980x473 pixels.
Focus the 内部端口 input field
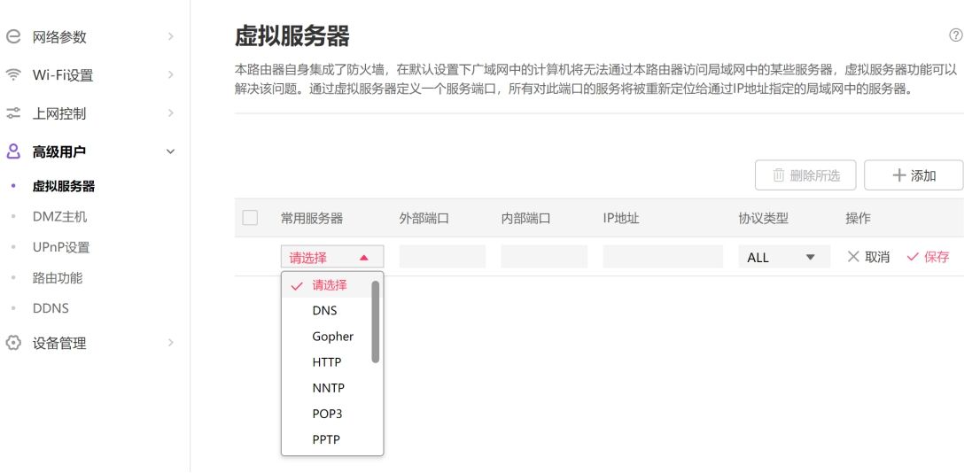[544, 257]
